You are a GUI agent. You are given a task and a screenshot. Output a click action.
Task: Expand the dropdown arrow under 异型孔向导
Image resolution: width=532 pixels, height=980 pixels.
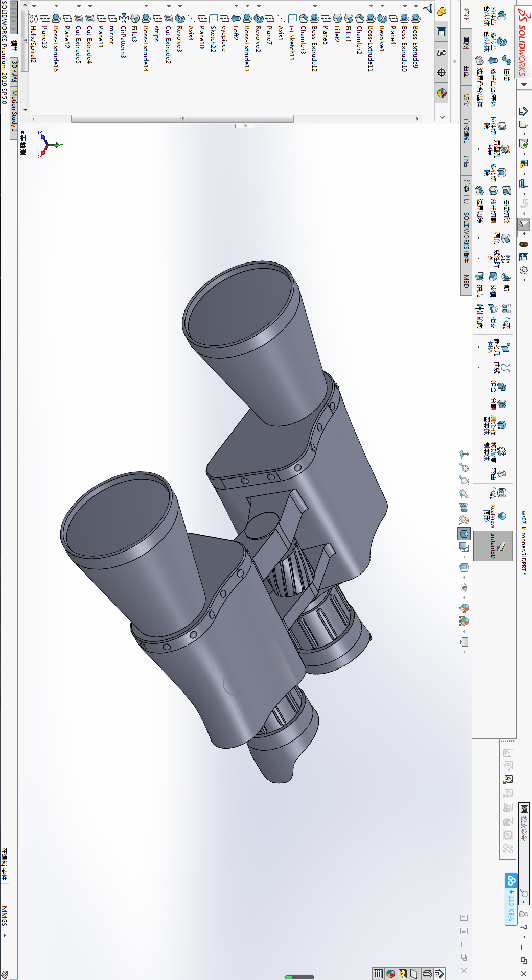(x=479, y=149)
